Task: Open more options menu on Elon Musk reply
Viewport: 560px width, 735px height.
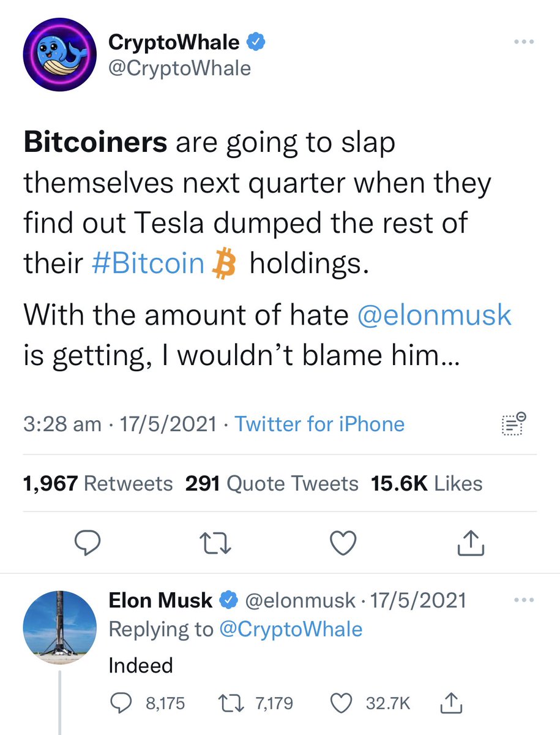Action: (x=524, y=600)
